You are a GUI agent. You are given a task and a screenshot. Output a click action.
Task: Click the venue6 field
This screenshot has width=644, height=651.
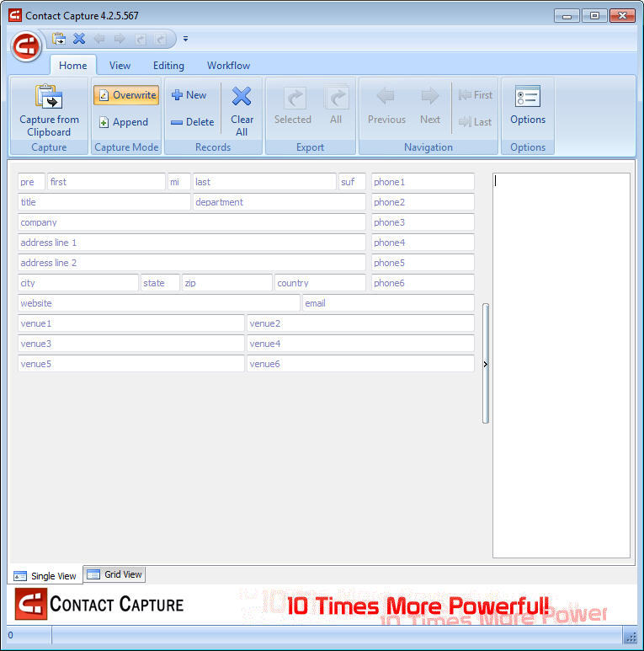tap(360, 364)
